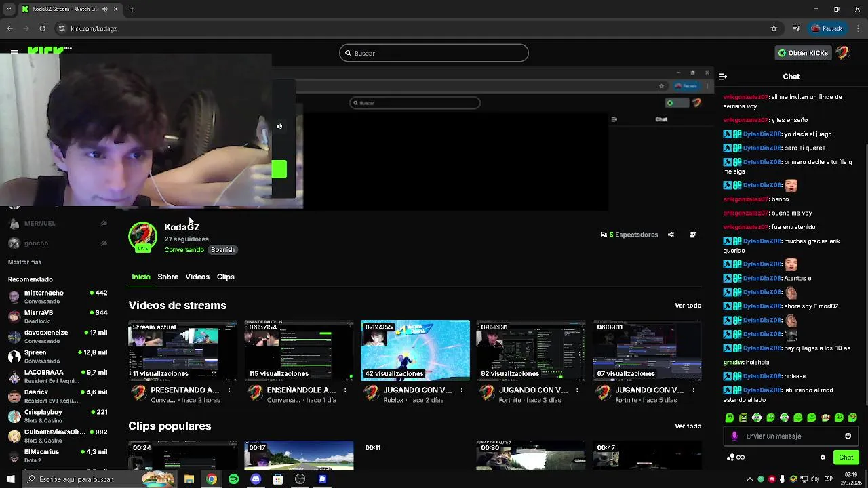Screen dimensions: 868x488
Task: Open the 07:24:55 Roblox video thumbnail
Action: [x=415, y=350]
